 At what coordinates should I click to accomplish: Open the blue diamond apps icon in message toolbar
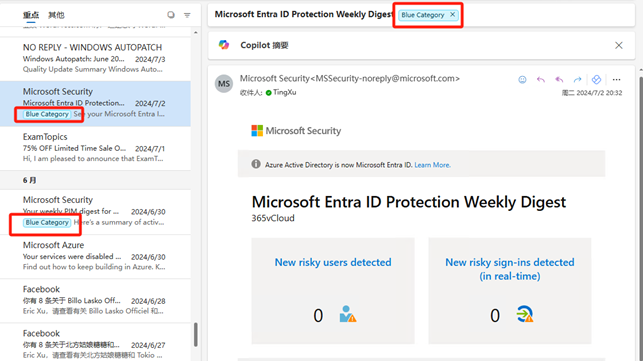click(596, 80)
